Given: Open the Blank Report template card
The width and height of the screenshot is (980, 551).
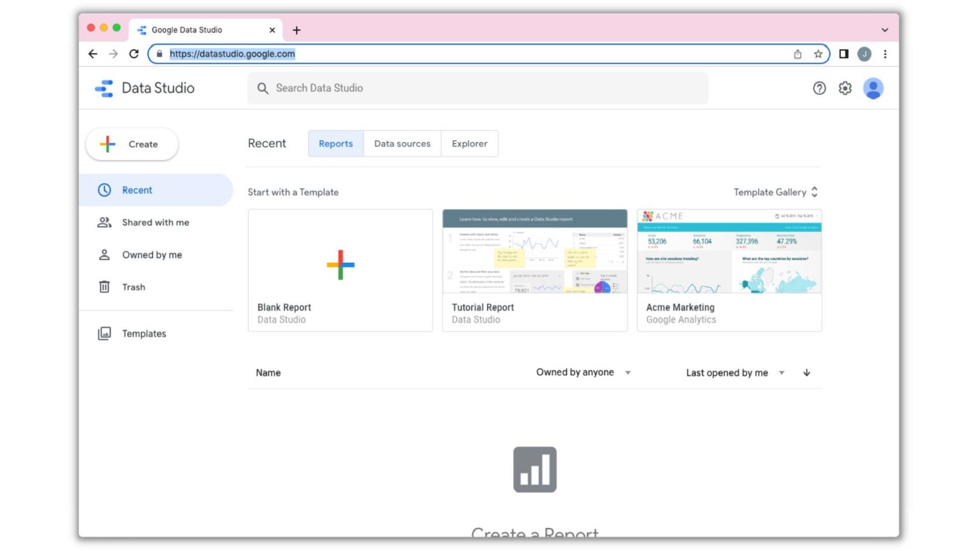Looking at the screenshot, I should point(341,270).
